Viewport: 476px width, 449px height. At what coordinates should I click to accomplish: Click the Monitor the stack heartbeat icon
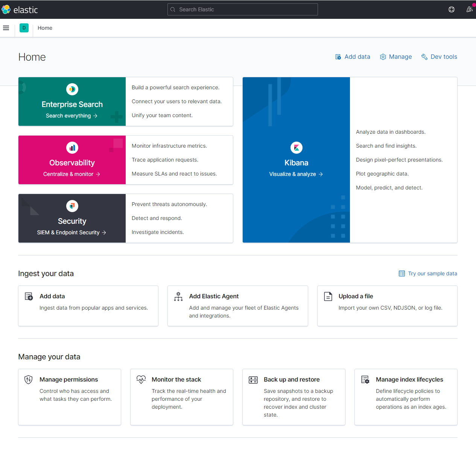pyautogui.click(x=141, y=380)
